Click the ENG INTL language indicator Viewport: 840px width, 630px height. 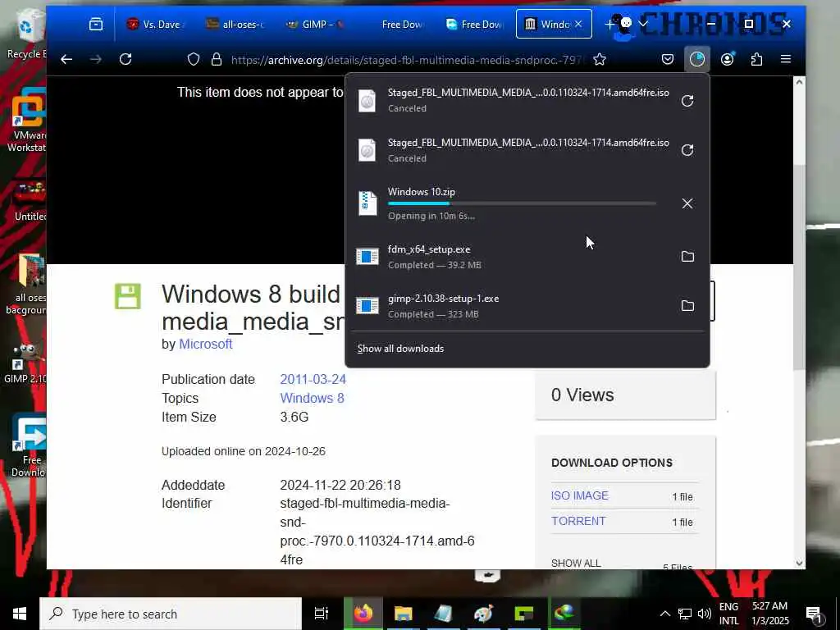pyautogui.click(x=728, y=614)
